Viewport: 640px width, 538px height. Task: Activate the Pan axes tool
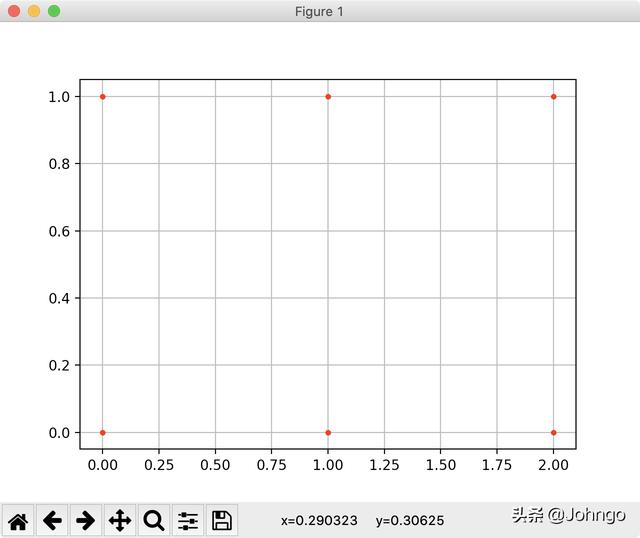click(x=120, y=520)
